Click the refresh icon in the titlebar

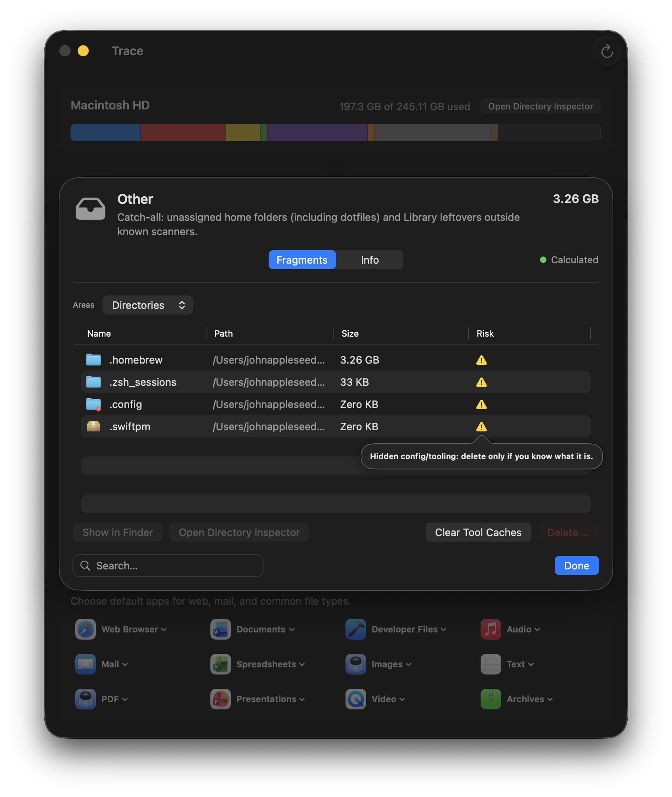pyautogui.click(x=606, y=51)
